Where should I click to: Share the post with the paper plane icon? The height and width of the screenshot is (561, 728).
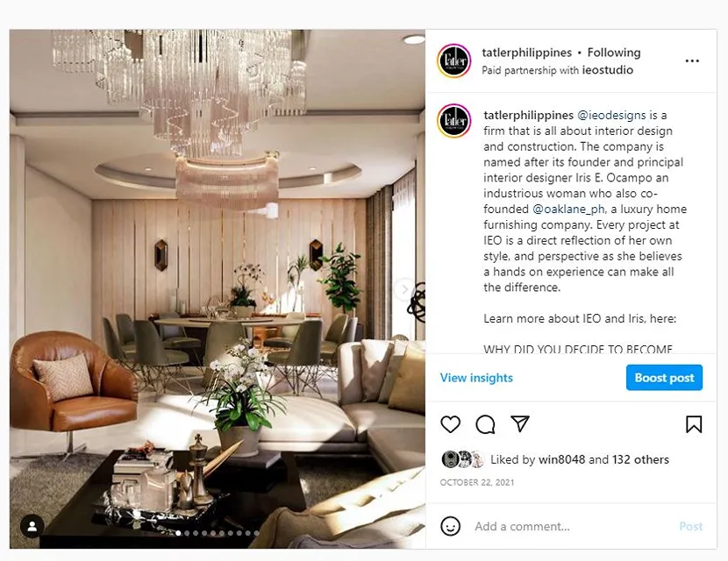click(x=520, y=423)
